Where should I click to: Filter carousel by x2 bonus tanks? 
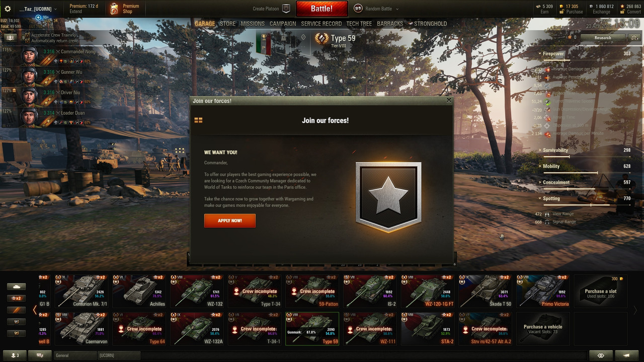[x=17, y=298]
